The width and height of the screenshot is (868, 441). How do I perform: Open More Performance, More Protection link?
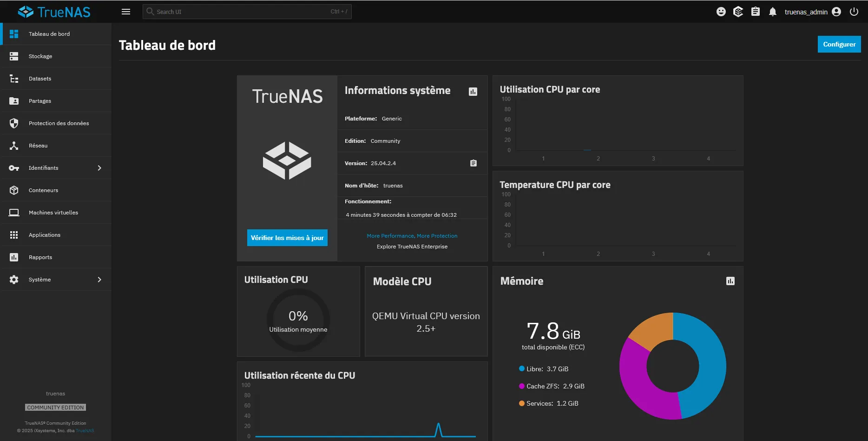412,236
